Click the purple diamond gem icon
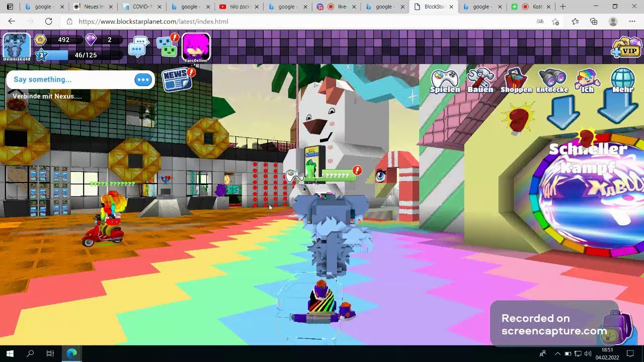Viewport: 644px width, 362px height. pos(91,40)
